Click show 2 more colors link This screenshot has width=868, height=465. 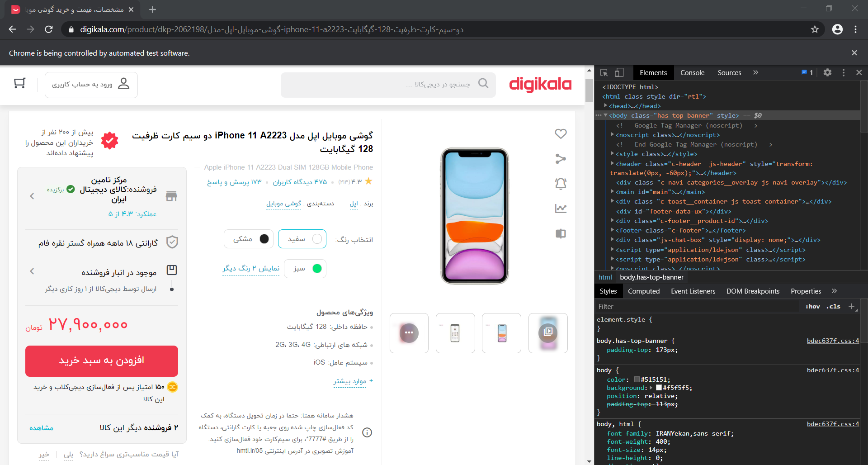pos(251,269)
